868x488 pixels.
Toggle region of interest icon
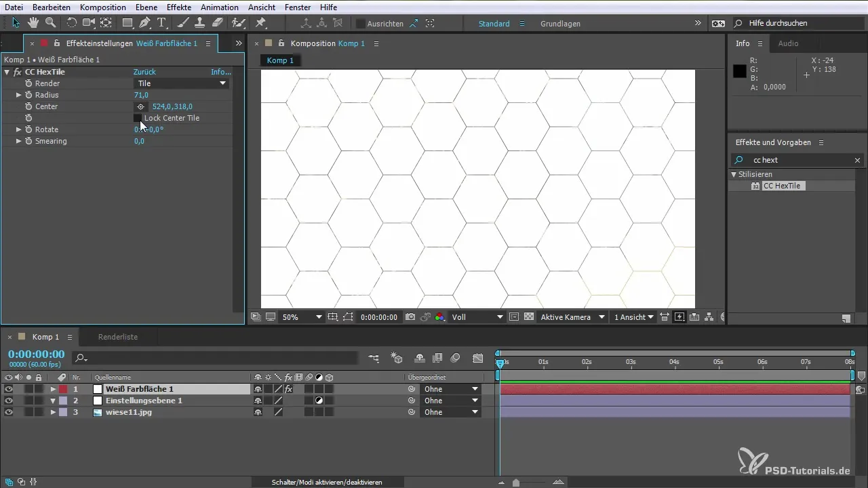513,317
